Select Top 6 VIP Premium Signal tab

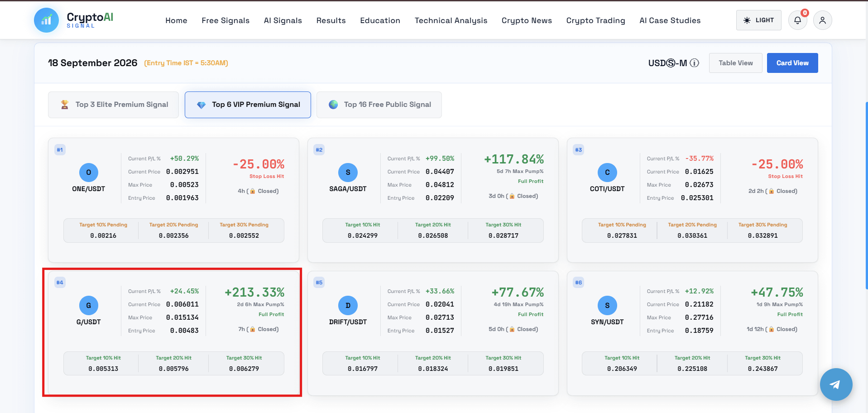click(248, 105)
